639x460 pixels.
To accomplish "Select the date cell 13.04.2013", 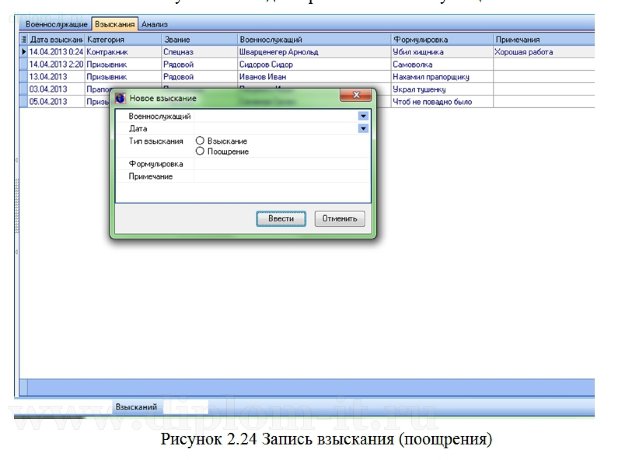I will coord(56,77).
